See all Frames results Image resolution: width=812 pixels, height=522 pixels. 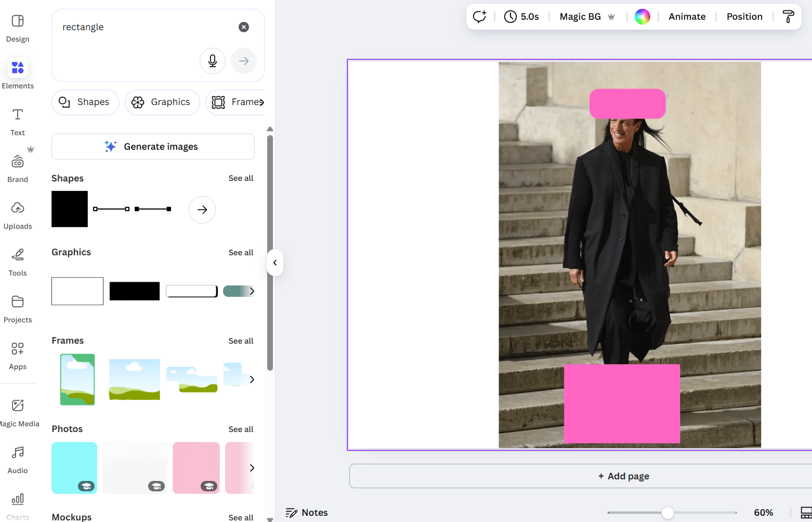pos(241,341)
